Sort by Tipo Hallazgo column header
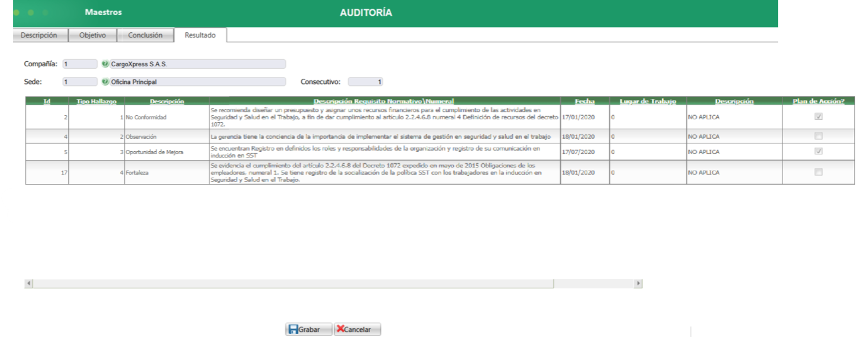 [97, 101]
